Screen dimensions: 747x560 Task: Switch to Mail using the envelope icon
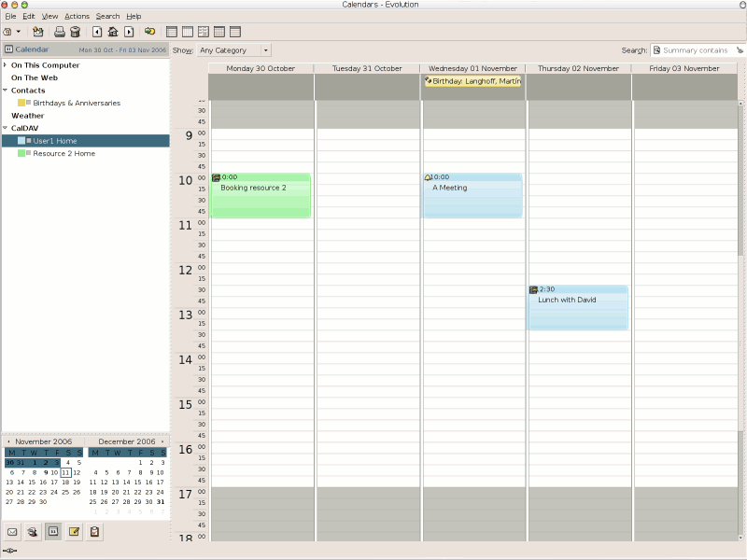[x=13, y=532]
